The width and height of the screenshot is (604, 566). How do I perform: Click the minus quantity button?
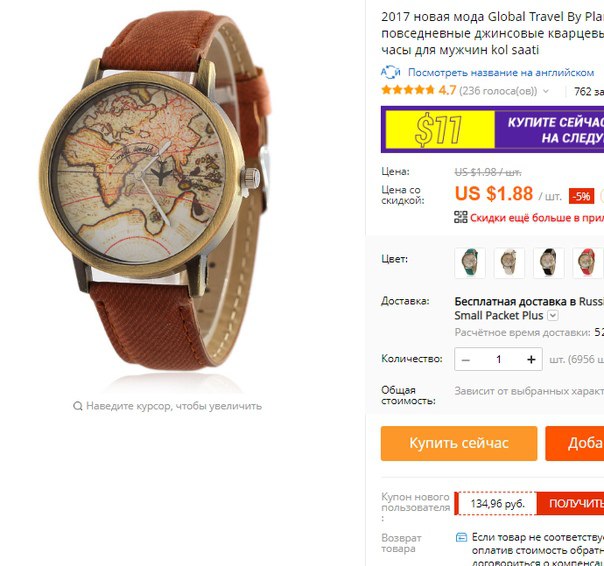coord(466,359)
